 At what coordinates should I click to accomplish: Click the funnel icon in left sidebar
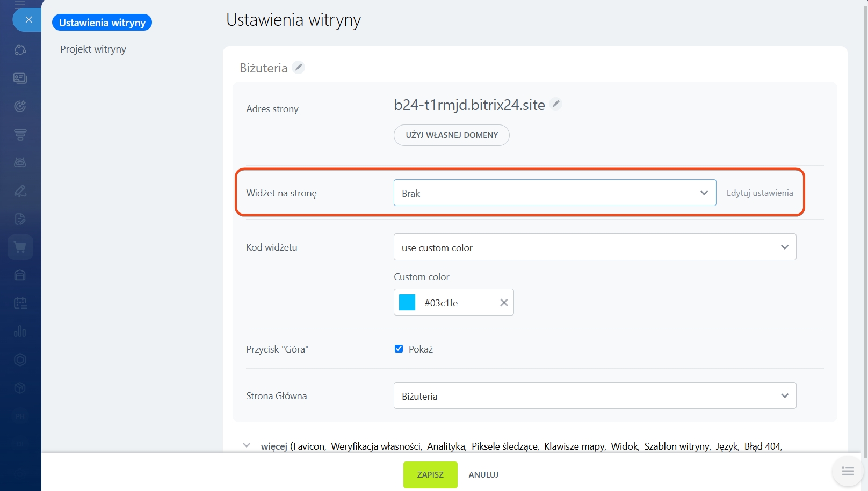(x=20, y=135)
